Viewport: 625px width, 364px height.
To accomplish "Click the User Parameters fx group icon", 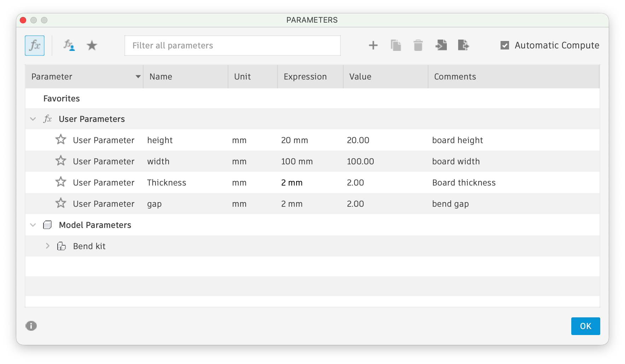I will [x=47, y=119].
